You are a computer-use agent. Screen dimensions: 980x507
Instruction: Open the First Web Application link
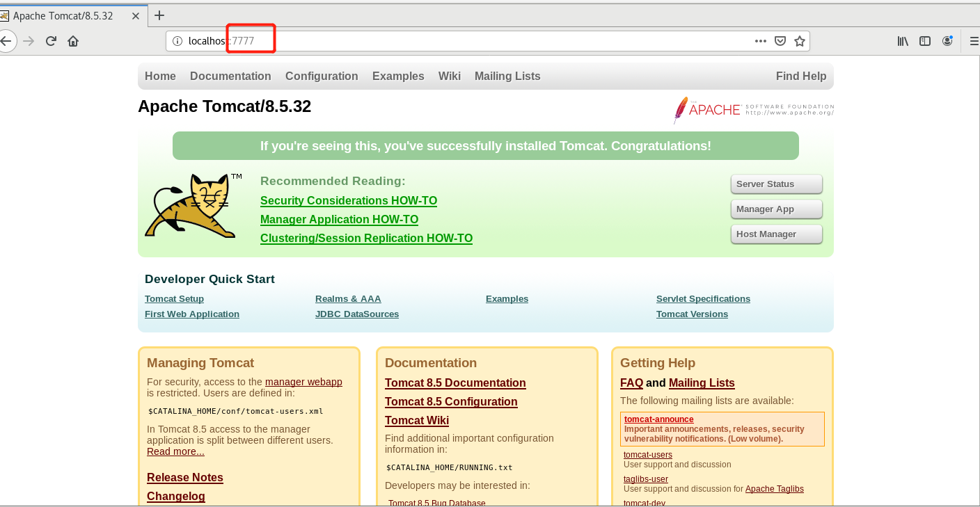point(192,314)
